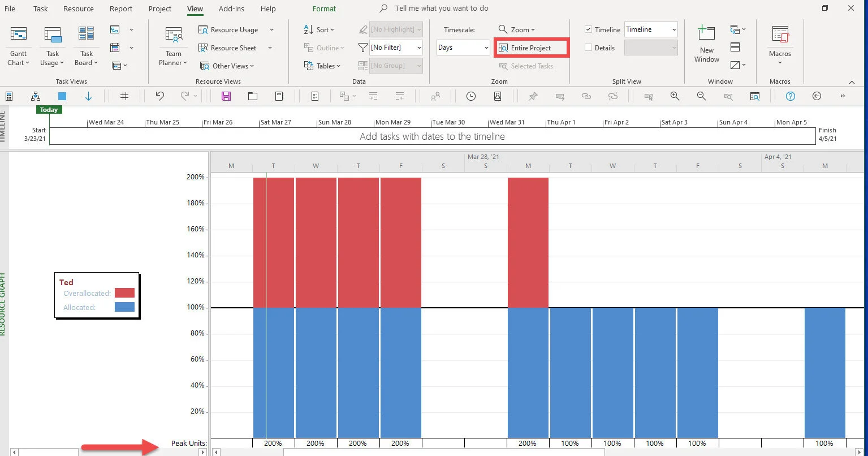Viewport: 868px width, 456px height.
Task: Open the File menu
Action: [x=10, y=8]
